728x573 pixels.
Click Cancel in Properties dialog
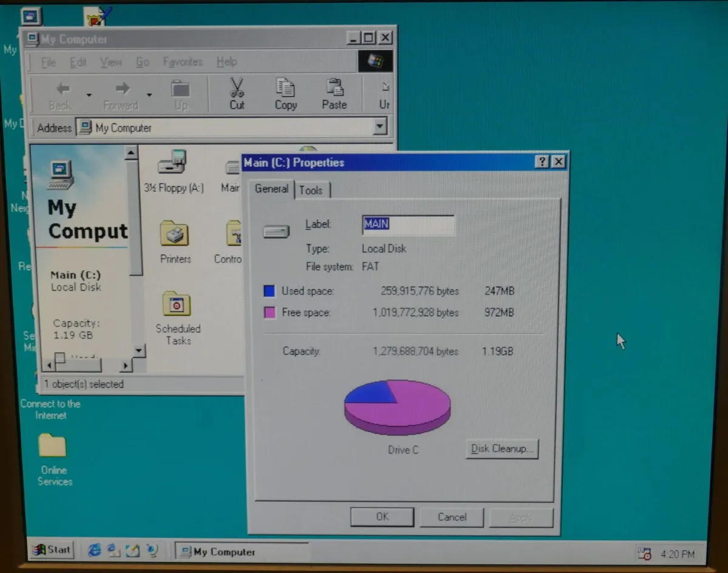pyautogui.click(x=452, y=517)
